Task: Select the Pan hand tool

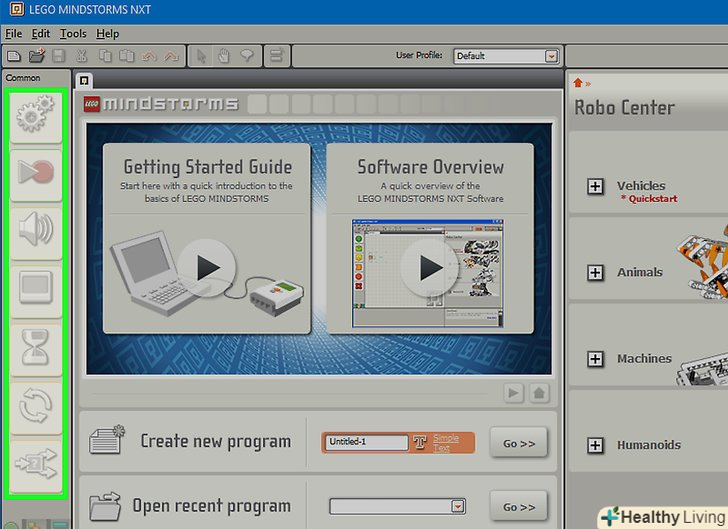Action: (224, 56)
